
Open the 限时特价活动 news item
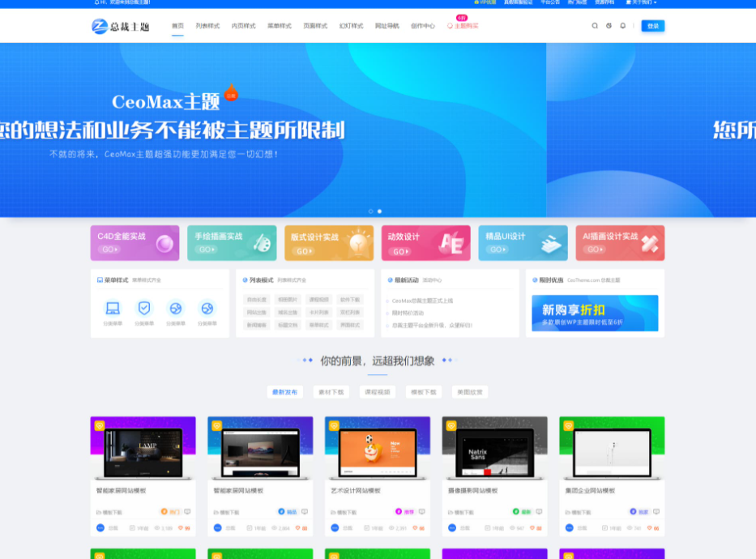pos(408,313)
